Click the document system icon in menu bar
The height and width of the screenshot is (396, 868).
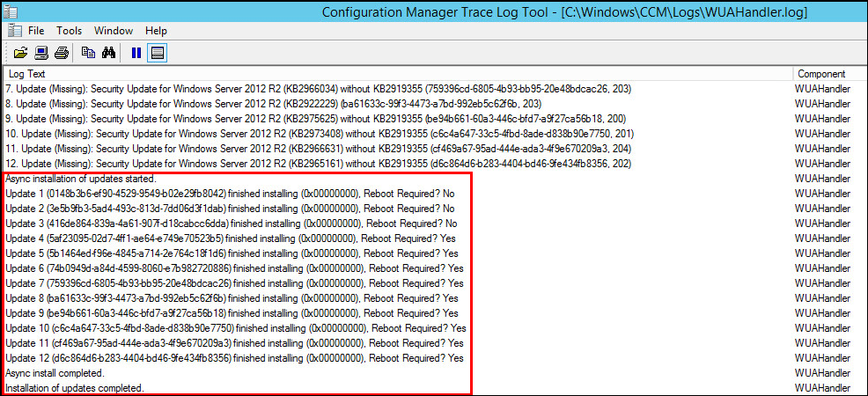13,31
